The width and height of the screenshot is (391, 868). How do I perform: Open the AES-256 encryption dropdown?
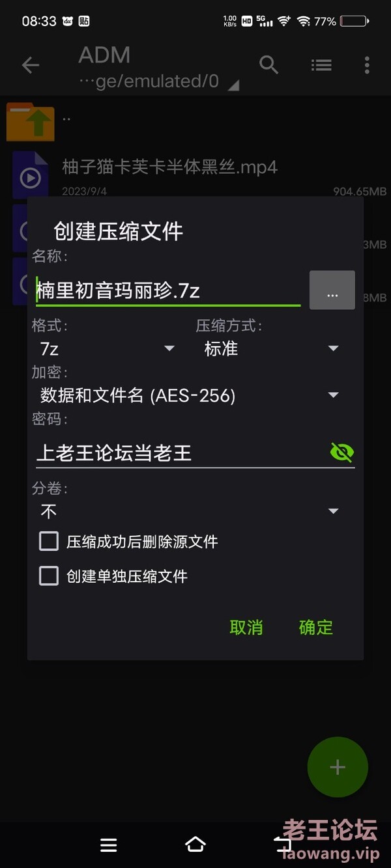(x=189, y=395)
